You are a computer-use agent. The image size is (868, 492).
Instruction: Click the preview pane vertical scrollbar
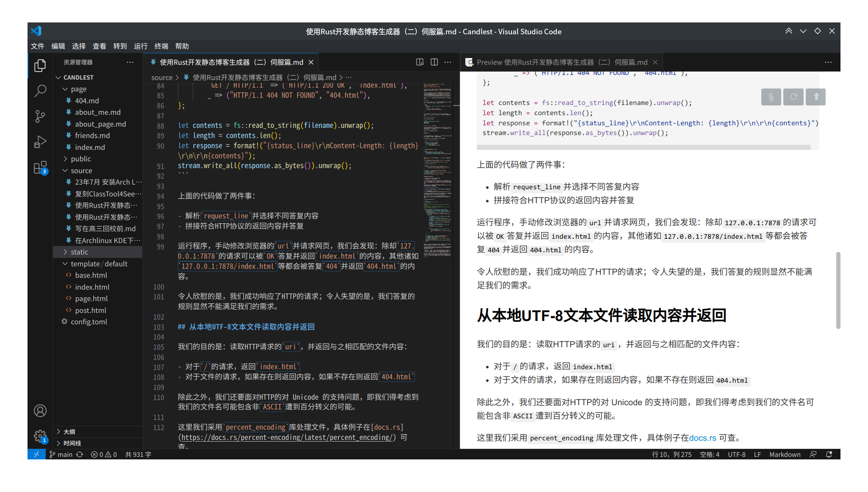click(838, 290)
